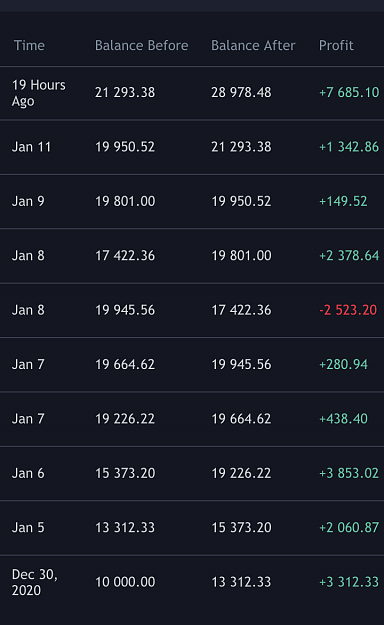Viewport: 384px width, 625px height.
Task: Click the +438.40 profit value
Action: click(x=343, y=419)
